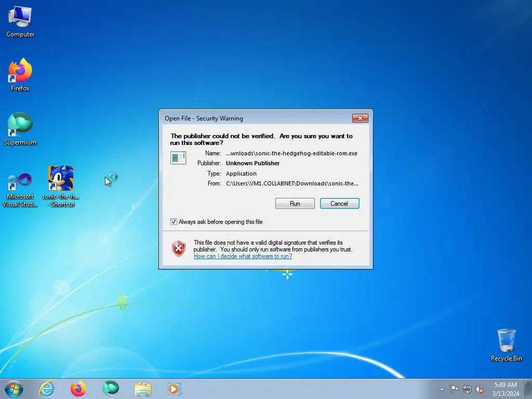Open Action Center flag tray icon

pyautogui.click(x=454, y=389)
